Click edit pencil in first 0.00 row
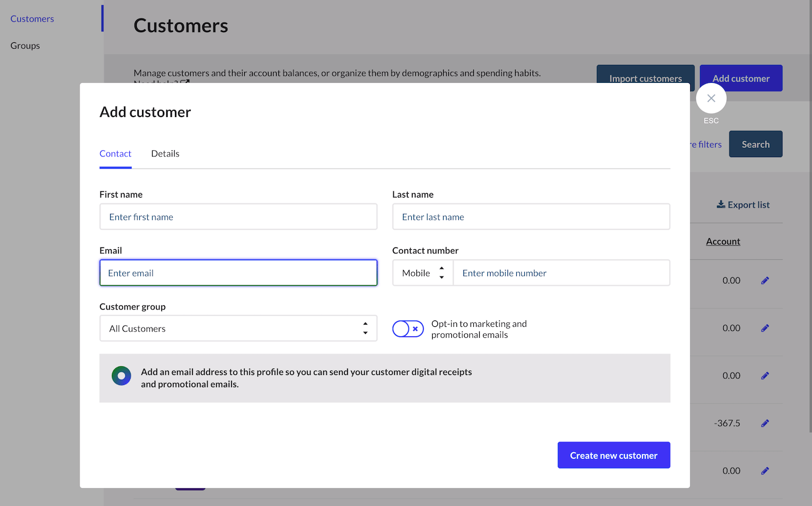This screenshot has width=812, height=506. click(765, 281)
